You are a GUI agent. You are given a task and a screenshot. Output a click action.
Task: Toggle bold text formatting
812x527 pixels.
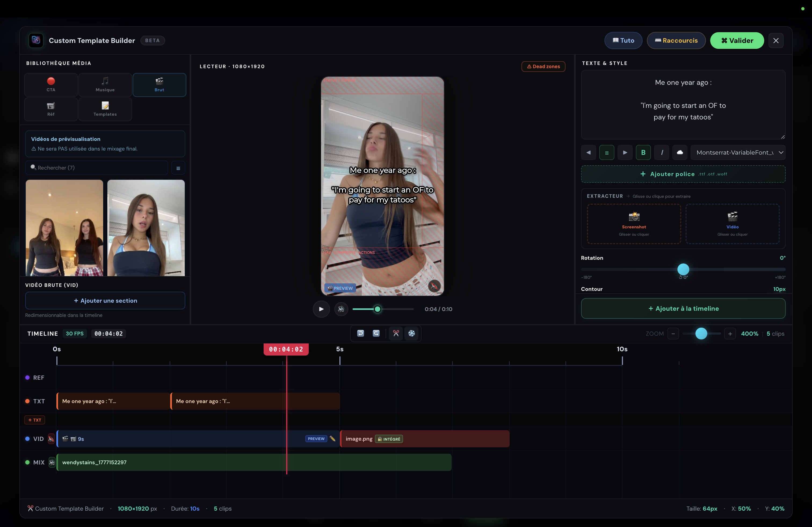click(x=643, y=153)
